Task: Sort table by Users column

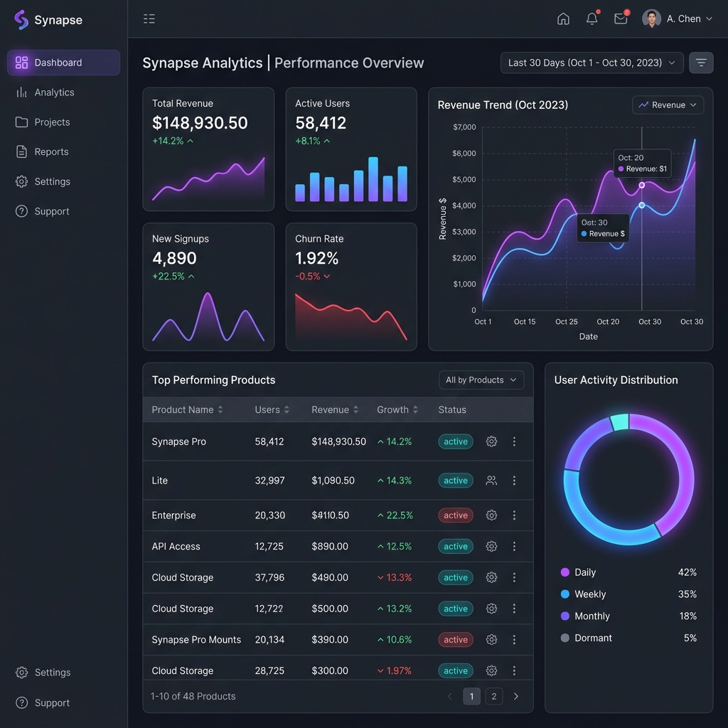Action: (272, 409)
